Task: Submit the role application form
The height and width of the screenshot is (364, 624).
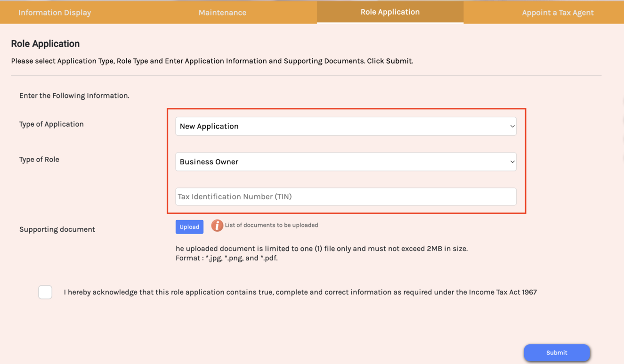Action: click(x=557, y=353)
